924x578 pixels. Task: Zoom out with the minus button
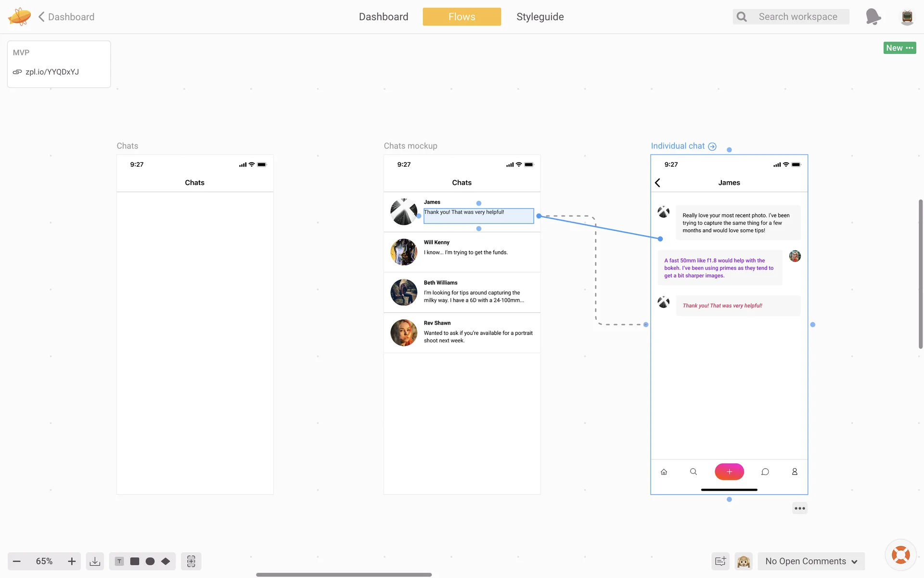pos(17,561)
